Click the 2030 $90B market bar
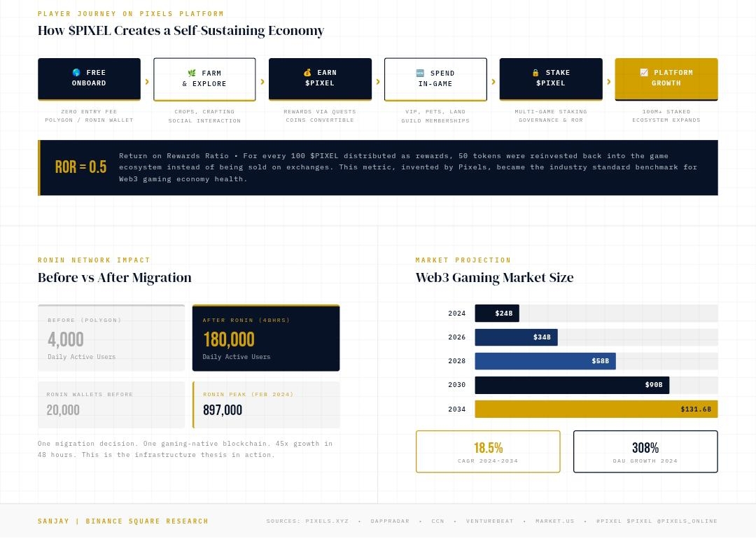 [572, 385]
